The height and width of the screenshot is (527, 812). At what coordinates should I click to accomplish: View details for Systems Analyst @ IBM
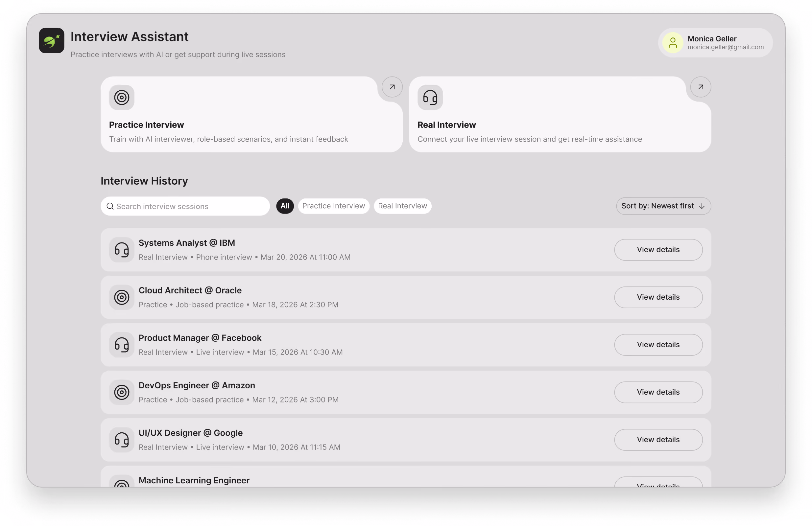pos(658,250)
